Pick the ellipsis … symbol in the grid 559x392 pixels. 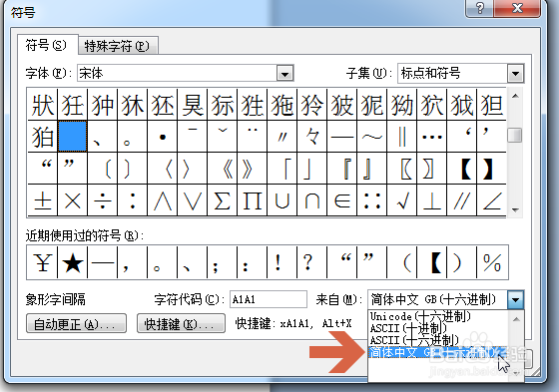point(431,136)
